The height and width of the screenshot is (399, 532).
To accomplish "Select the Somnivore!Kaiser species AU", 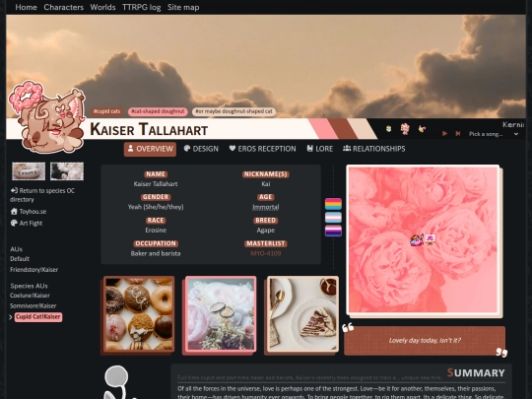I will [33, 306].
